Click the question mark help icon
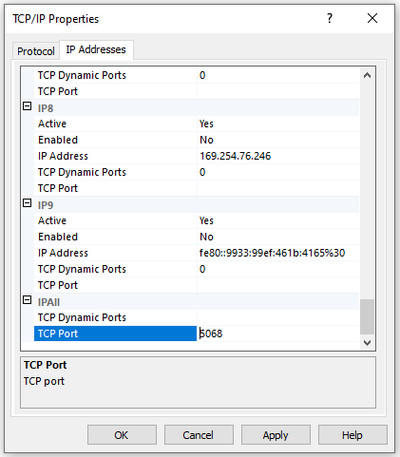The height and width of the screenshot is (457, 400). coord(329,18)
